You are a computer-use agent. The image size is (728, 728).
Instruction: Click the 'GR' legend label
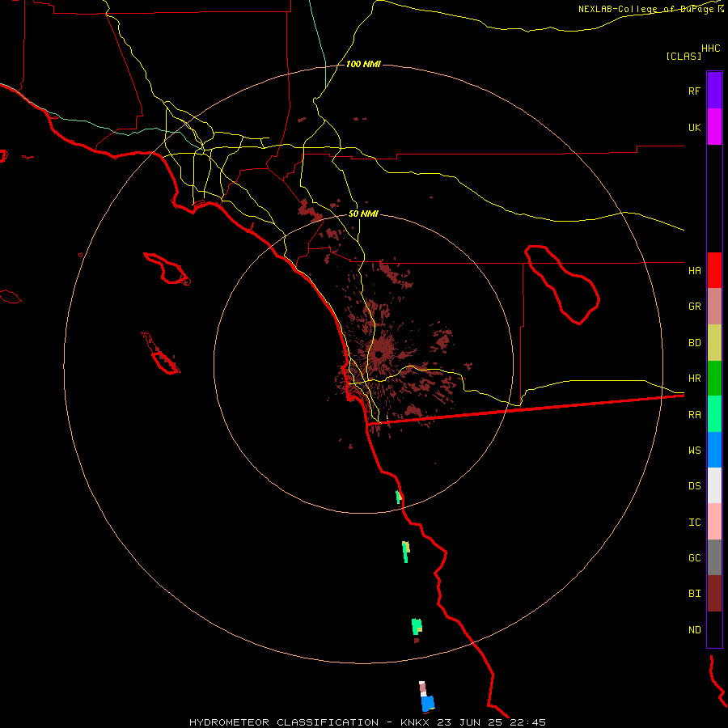(x=695, y=307)
